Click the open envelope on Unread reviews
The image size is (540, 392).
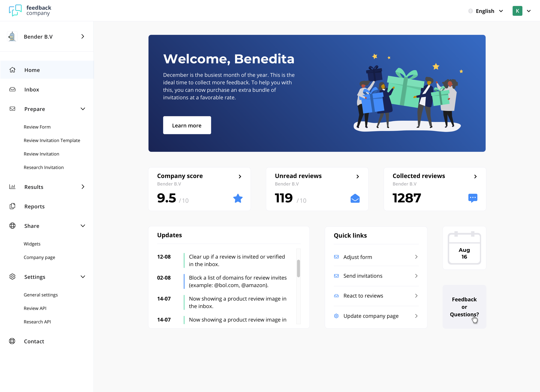[355, 198]
